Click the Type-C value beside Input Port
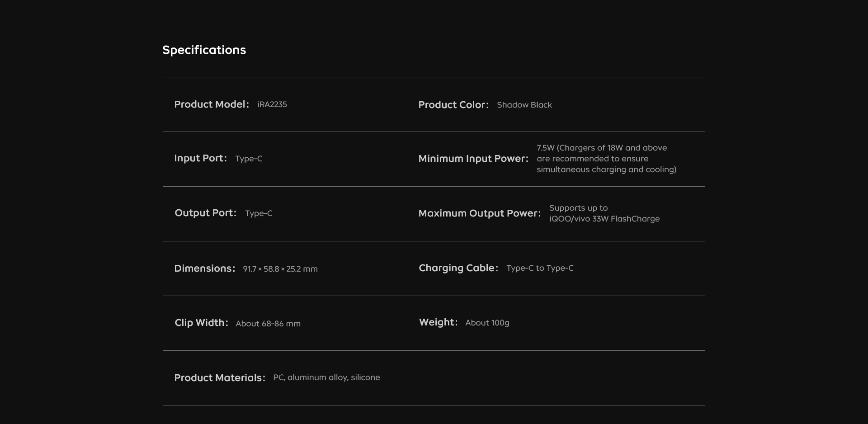Viewport: 868px width, 424px height. [249, 159]
